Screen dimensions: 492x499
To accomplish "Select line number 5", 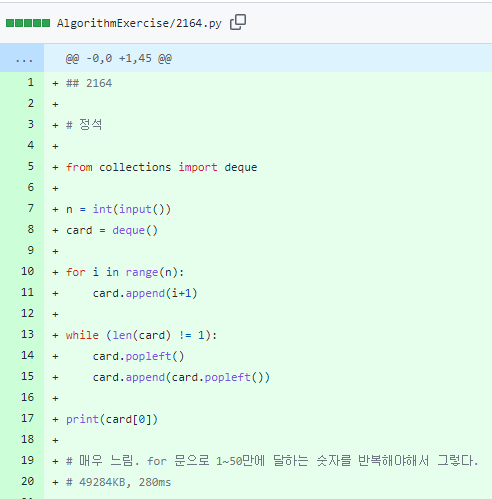I will tap(30, 167).
